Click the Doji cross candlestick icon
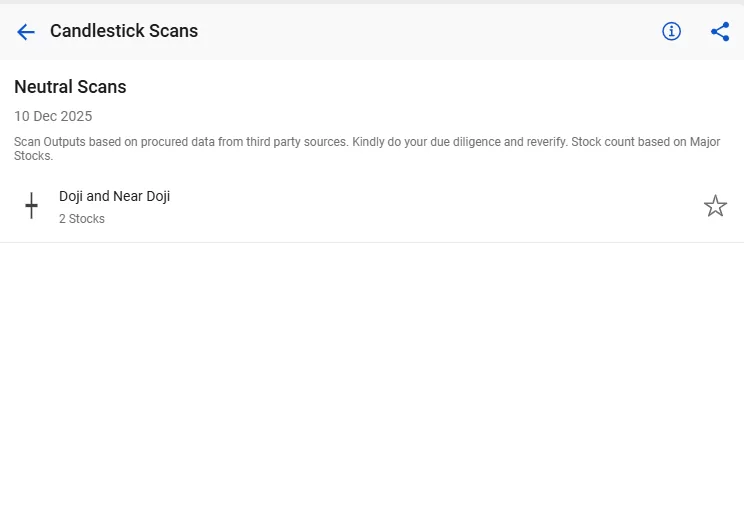Image resolution: width=744 pixels, height=521 pixels. click(x=31, y=207)
